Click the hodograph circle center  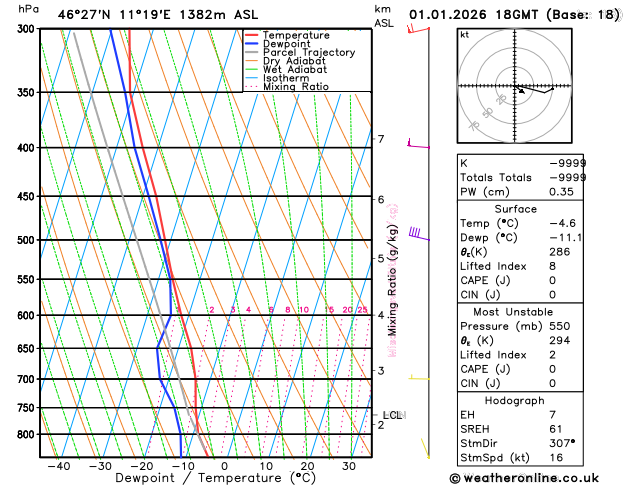[517, 88]
